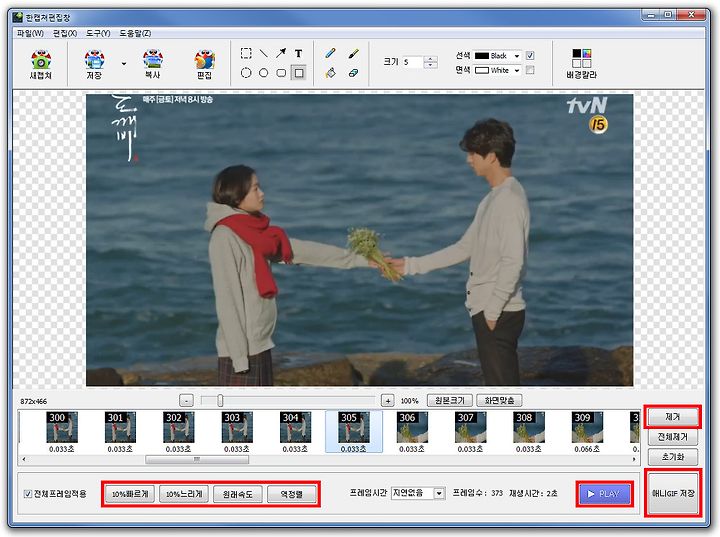The width and height of the screenshot is (720, 537).
Task: Click the 복사 (copy) icon
Action: 152,64
